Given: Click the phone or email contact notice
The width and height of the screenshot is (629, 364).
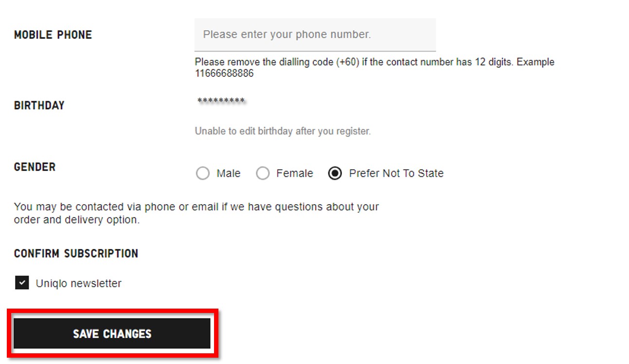Looking at the screenshot, I should 196,213.
